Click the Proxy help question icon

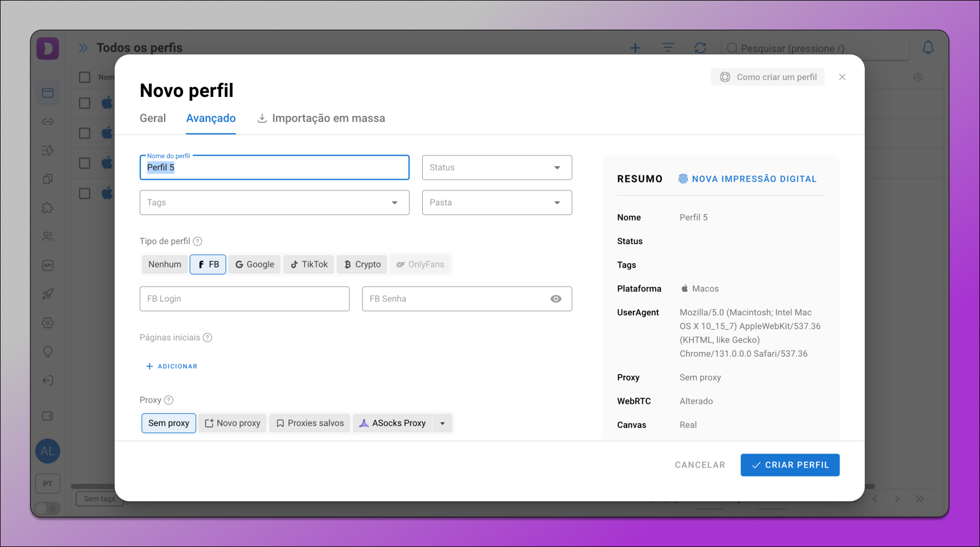(169, 400)
